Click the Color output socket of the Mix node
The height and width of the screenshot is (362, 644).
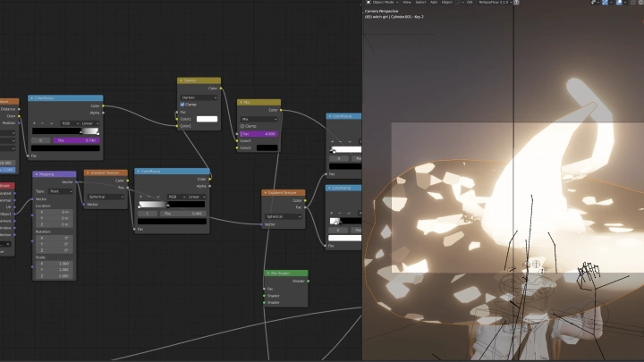(x=281, y=110)
